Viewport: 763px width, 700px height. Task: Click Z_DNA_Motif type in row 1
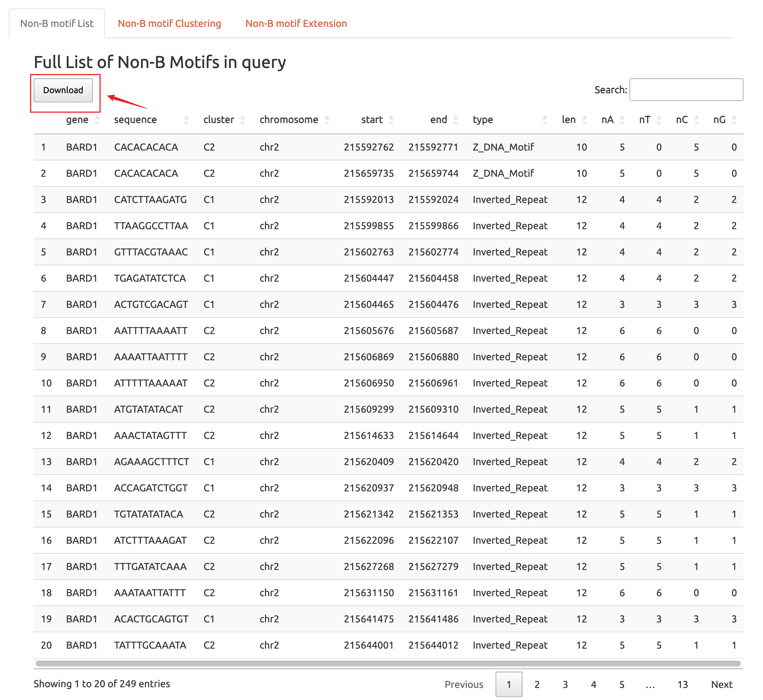503,147
